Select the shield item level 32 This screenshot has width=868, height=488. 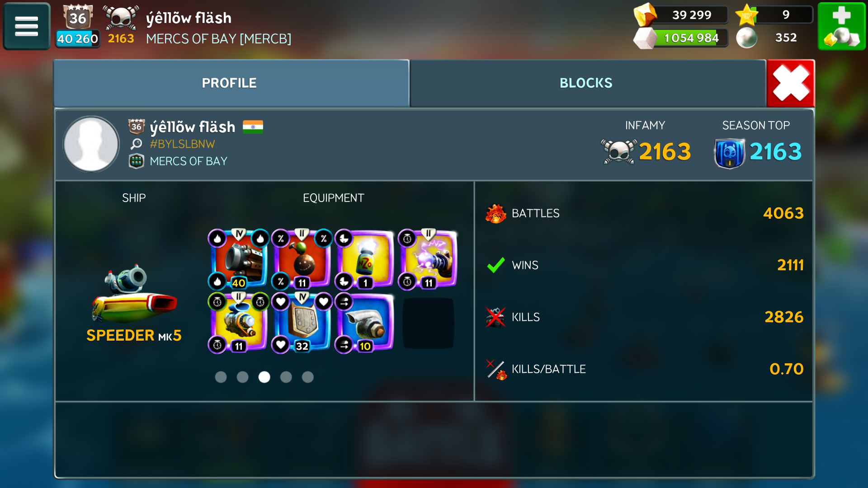pyautogui.click(x=302, y=323)
